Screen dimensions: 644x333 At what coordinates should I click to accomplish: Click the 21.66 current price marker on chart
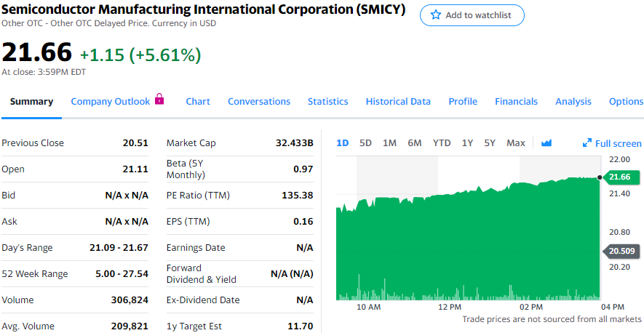pyautogui.click(x=621, y=177)
